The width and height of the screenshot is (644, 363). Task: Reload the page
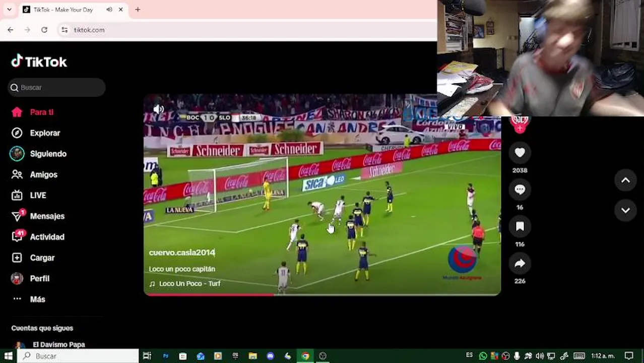44,30
